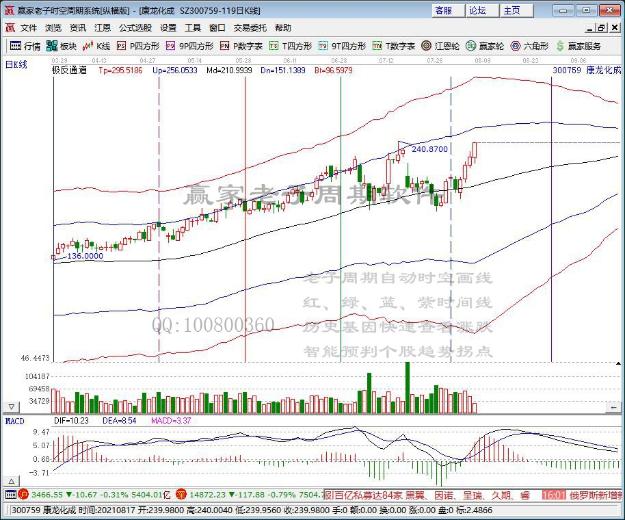The image size is (625, 520).
Task: Click the minus button beside the volume panel
Action: pyautogui.click(x=613, y=407)
